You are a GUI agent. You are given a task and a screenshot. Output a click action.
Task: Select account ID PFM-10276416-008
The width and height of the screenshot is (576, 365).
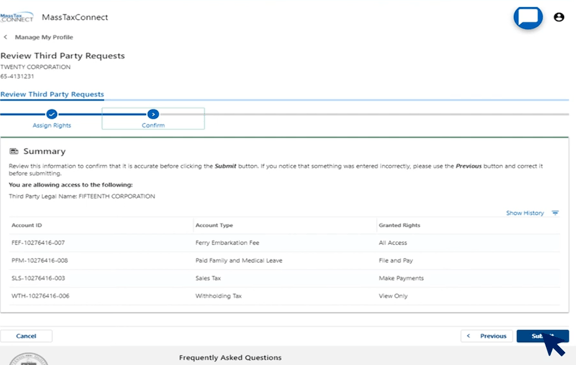(40, 260)
